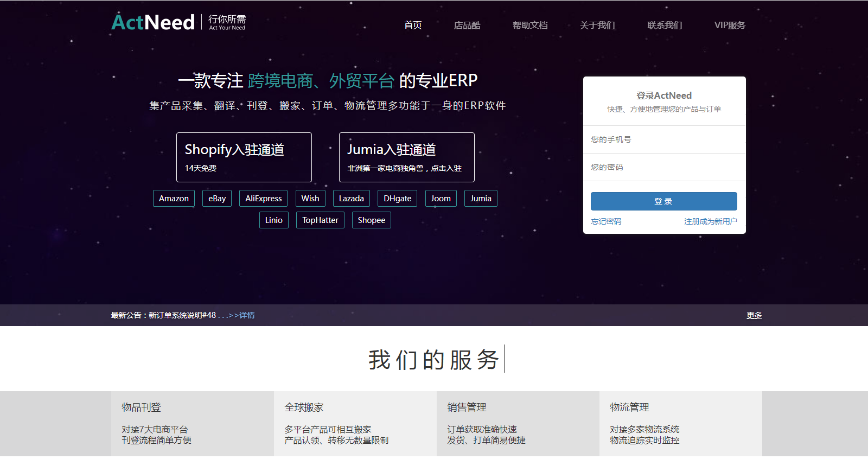Choose the AliExpress platform tag
Screen dimensions: 868x472
click(264, 199)
